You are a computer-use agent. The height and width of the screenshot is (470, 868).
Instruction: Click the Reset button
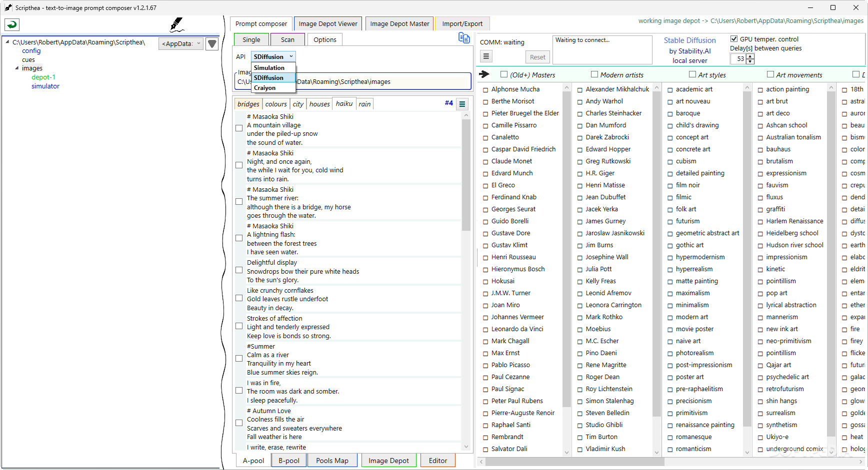537,57
